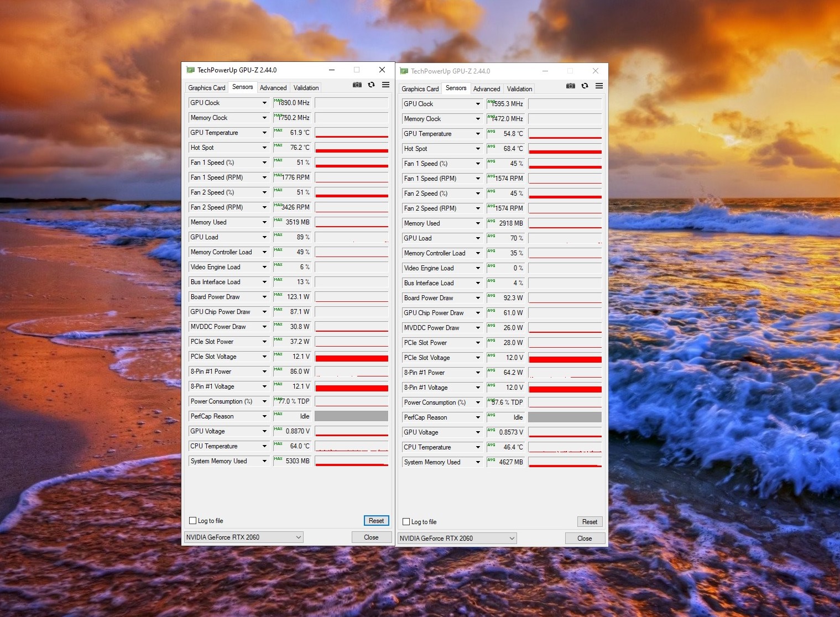Expand GPU Chip Power Draw dropdown in right window

point(478,313)
